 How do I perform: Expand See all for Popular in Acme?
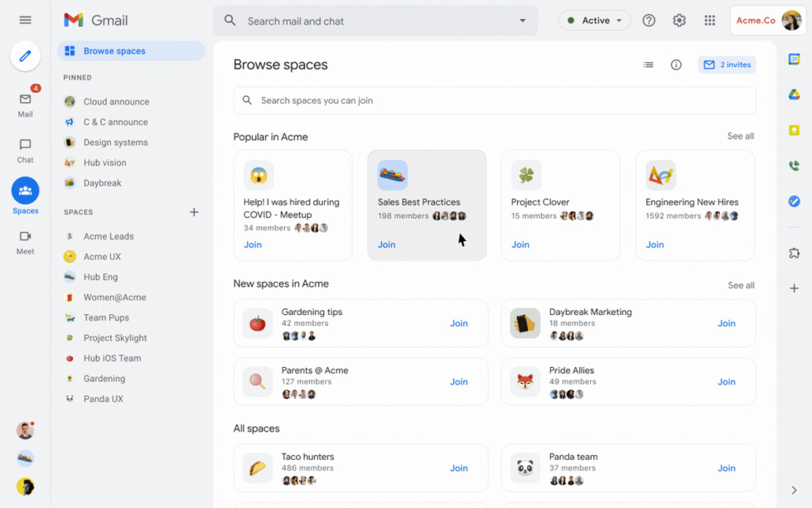[740, 136]
